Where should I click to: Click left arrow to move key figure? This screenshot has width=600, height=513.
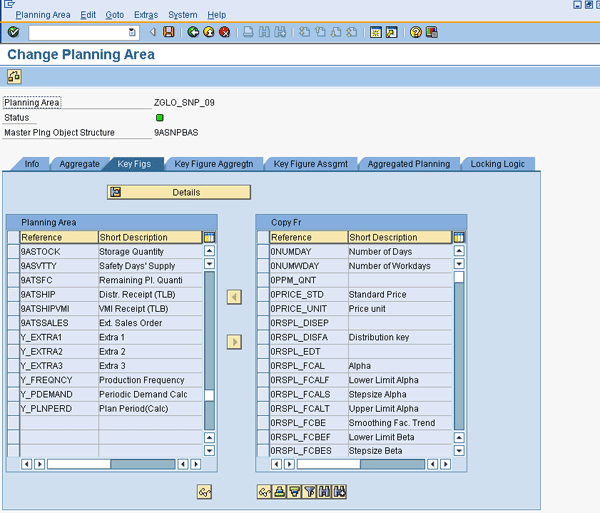pos(235,297)
